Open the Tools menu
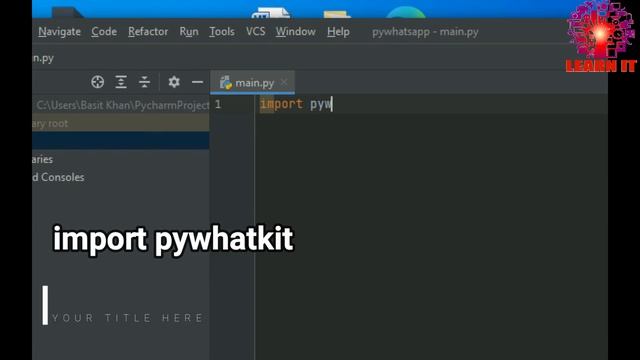The image size is (640, 360). (x=222, y=32)
